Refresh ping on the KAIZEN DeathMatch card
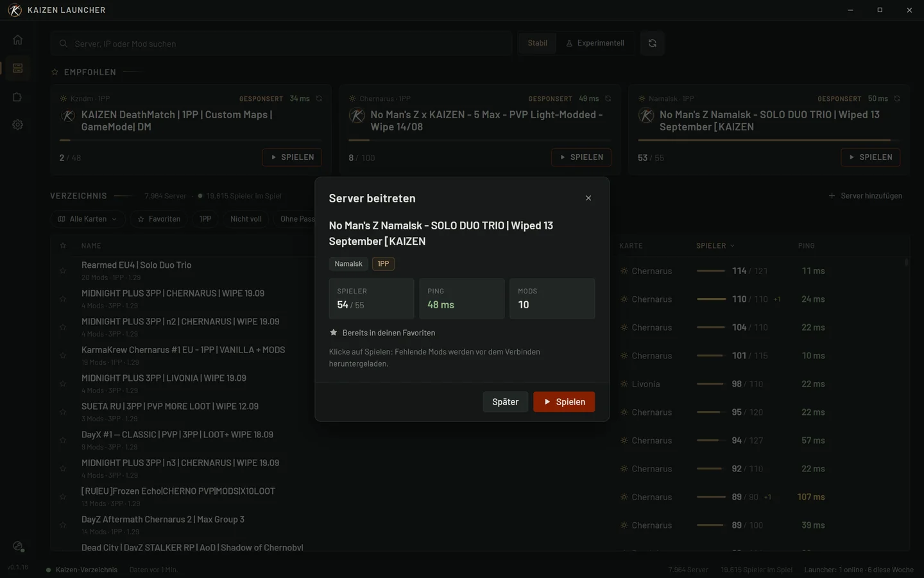Screen dimensions: 924x578 pos(319,99)
